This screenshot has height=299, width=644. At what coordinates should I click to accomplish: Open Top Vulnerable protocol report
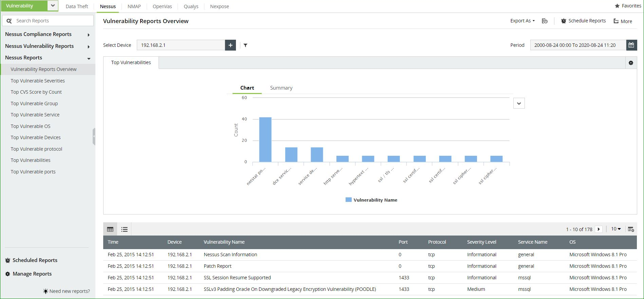click(x=36, y=149)
